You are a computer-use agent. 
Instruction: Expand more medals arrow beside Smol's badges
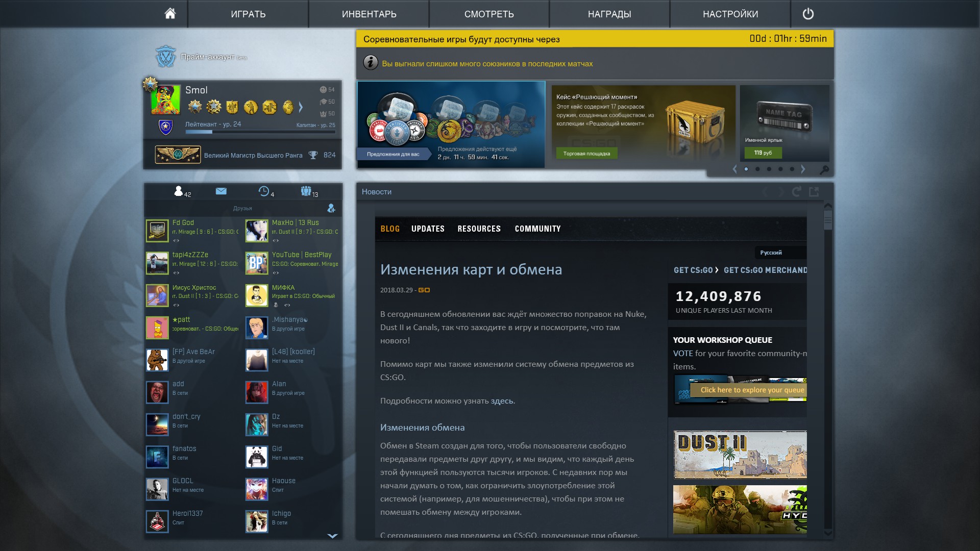coord(301,107)
